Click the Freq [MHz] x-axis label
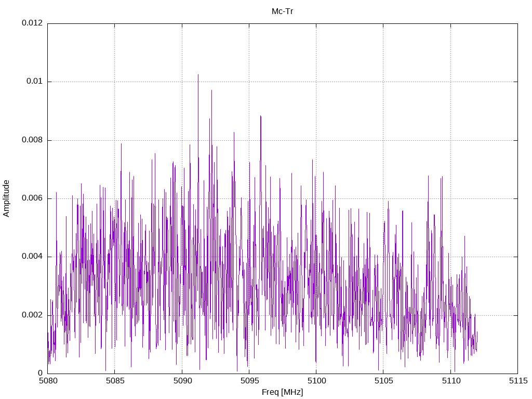 [x=282, y=392]
